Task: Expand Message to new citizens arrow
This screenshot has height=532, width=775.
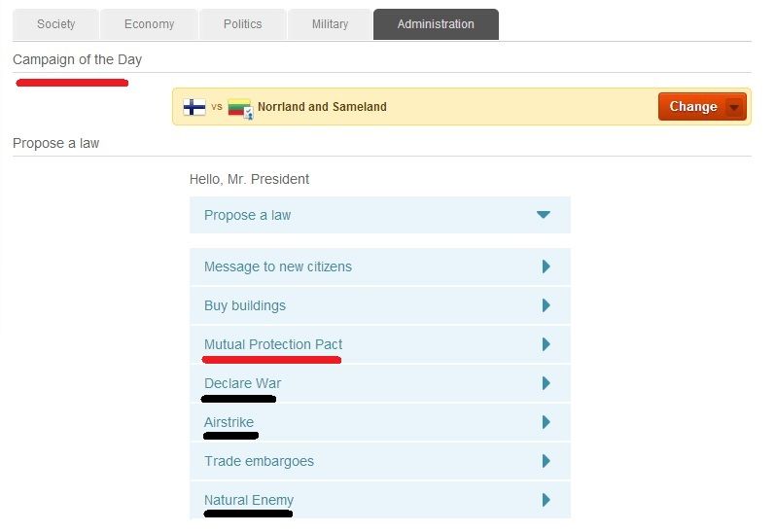Action: point(546,266)
